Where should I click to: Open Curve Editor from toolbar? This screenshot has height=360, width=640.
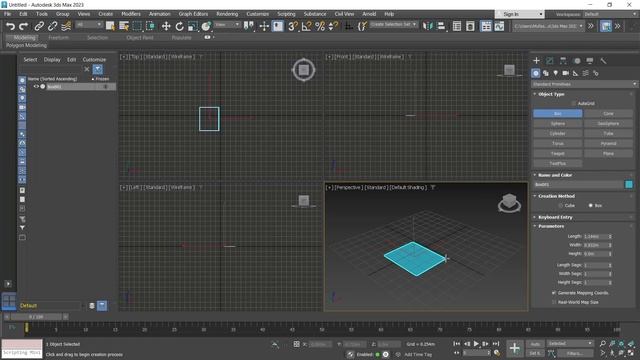coord(500,27)
